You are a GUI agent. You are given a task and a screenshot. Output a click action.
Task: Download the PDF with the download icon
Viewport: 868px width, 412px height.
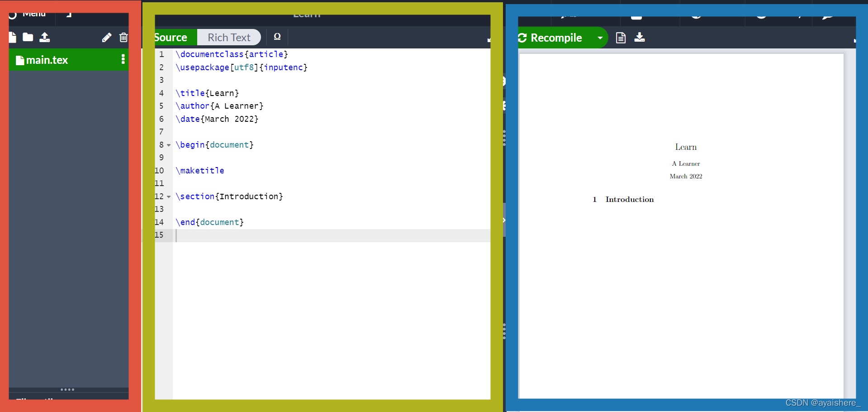pyautogui.click(x=640, y=37)
